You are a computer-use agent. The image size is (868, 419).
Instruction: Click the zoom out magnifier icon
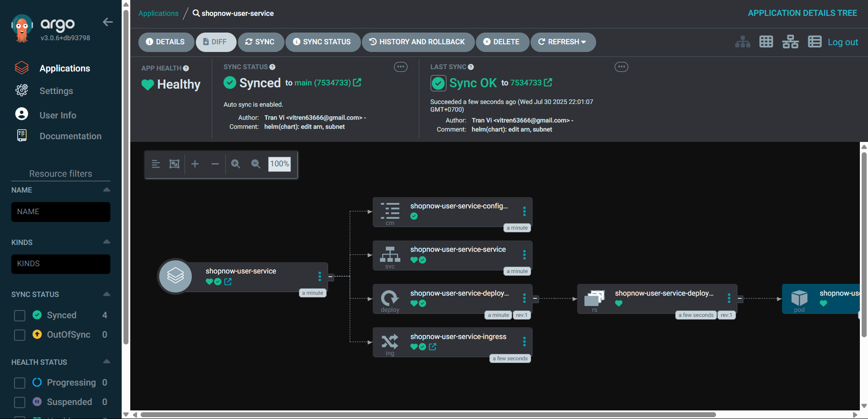(x=256, y=164)
